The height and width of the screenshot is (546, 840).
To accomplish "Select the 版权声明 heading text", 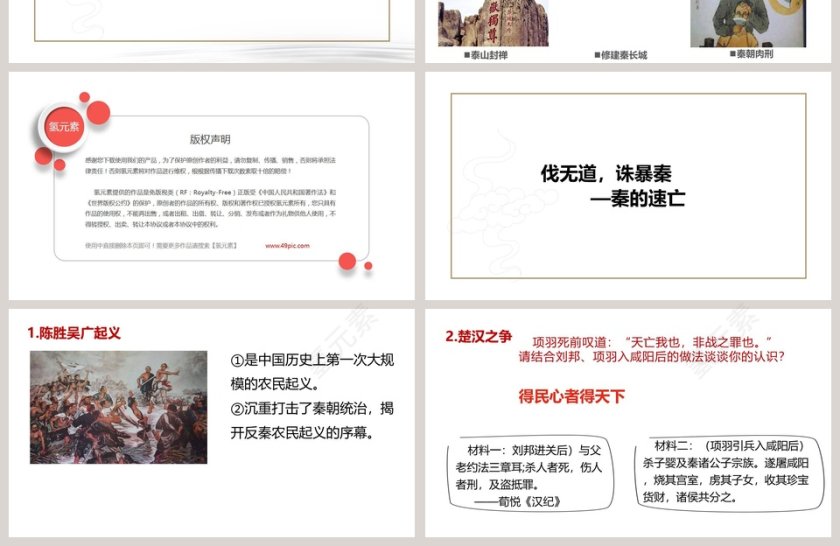I will click(x=210, y=139).
